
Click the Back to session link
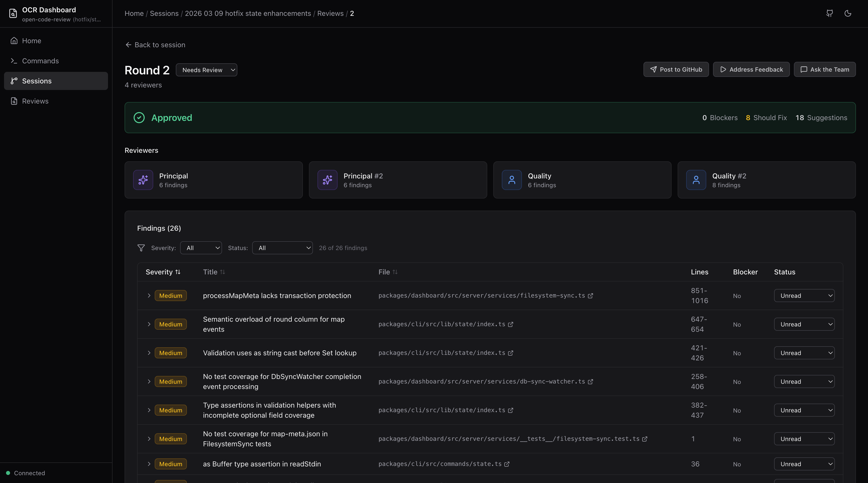(155, 45)
